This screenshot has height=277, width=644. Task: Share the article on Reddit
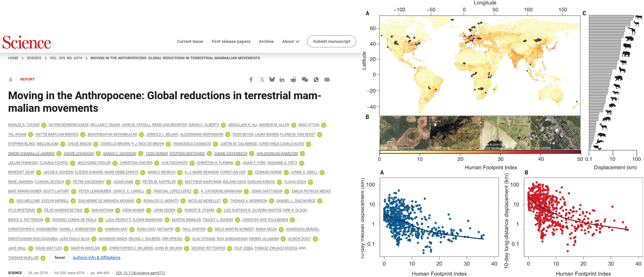(x=293, y=80)
